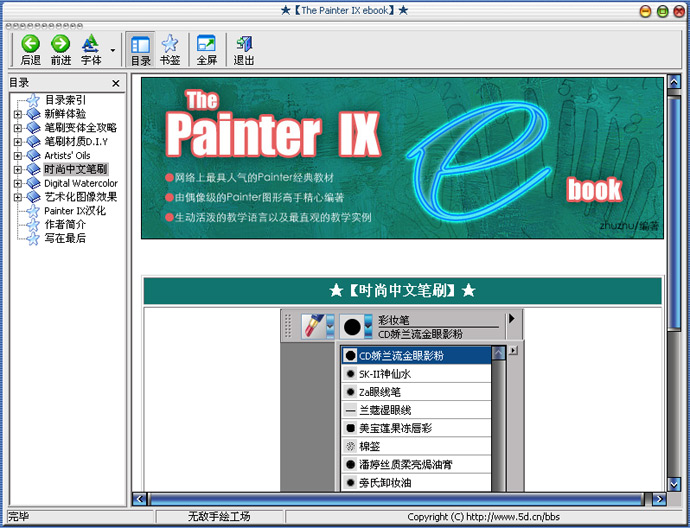Click the Painter IX ebook banner
The height and width of the screenshot is (528, 690).
point(402,158)
